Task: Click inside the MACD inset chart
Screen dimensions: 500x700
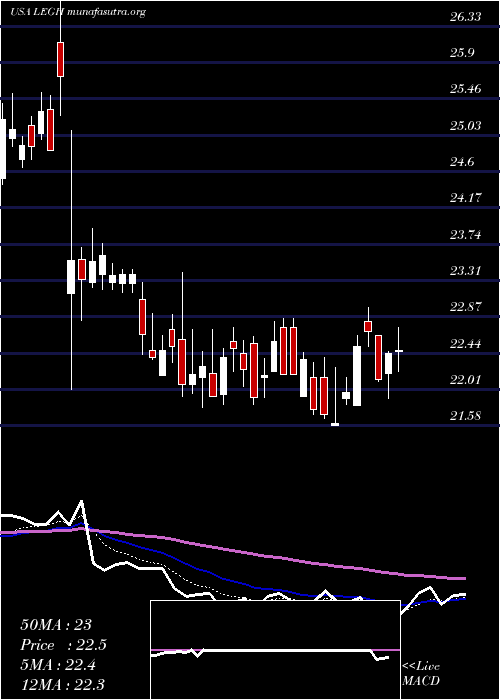Action: pos(275,650)
